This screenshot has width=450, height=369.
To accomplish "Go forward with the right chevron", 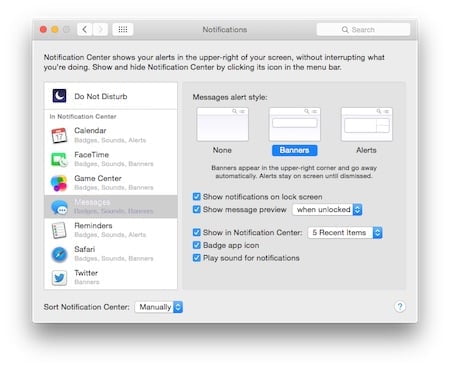I will tap(100, 29).
